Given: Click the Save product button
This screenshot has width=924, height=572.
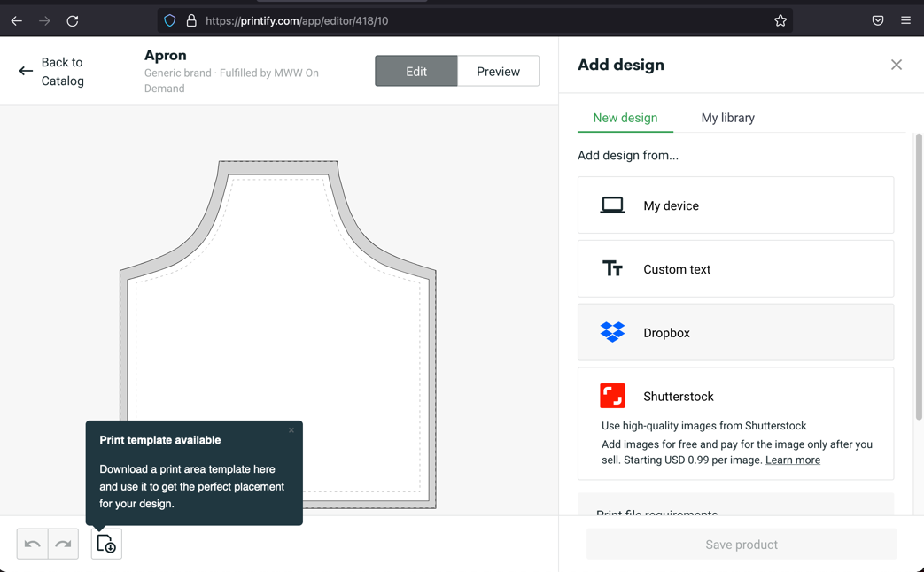Looking at the screenshot, I should point(742,545).
